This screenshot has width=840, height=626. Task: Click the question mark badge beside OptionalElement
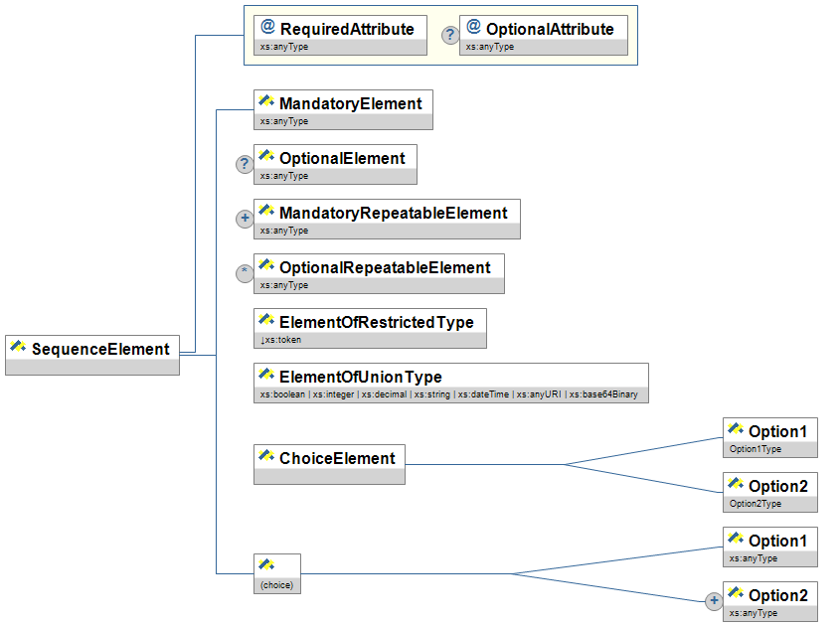click(245, 165)
